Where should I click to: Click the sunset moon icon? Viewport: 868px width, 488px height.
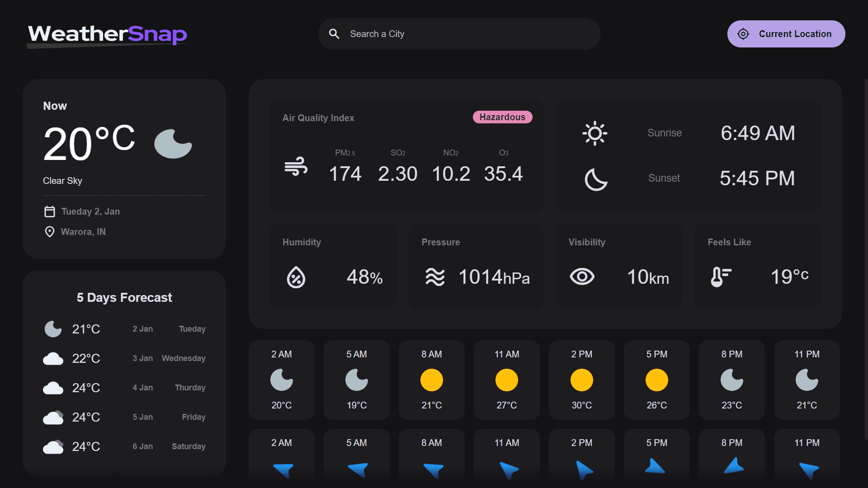coord(595,179)
